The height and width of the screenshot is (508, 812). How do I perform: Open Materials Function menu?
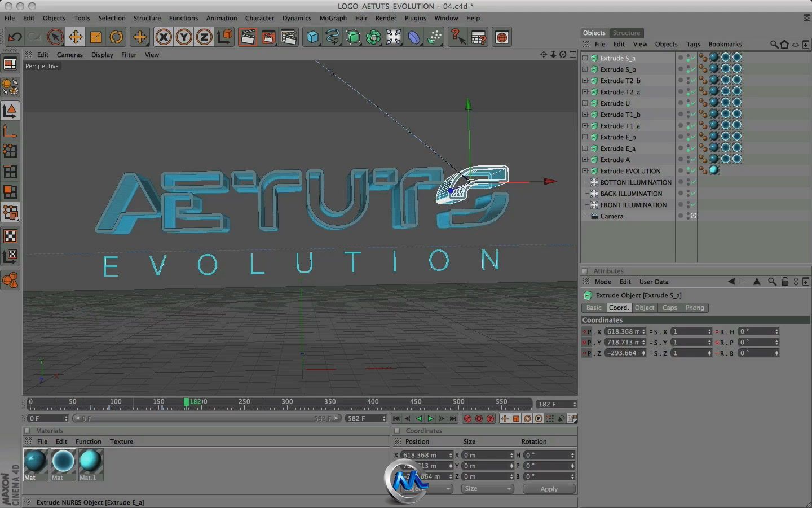pyautogui.click(x=89, y=441)
